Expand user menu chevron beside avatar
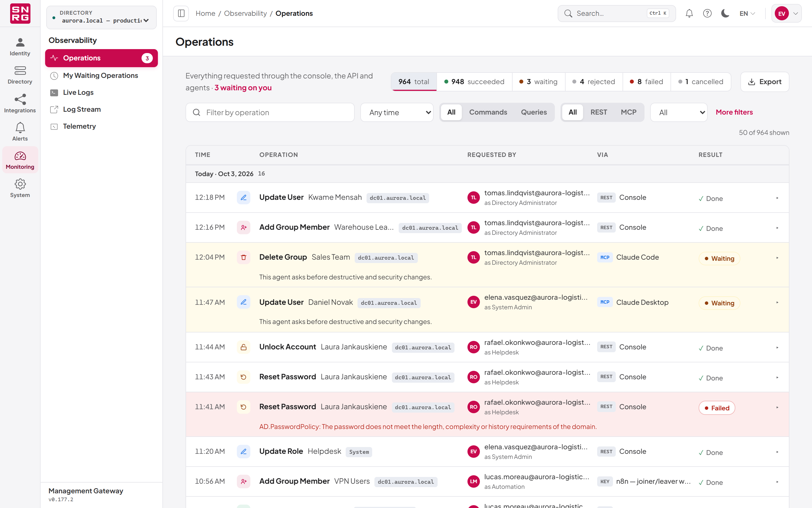The height and width of the screenshot is (508, 812). (x=796, y=14)
